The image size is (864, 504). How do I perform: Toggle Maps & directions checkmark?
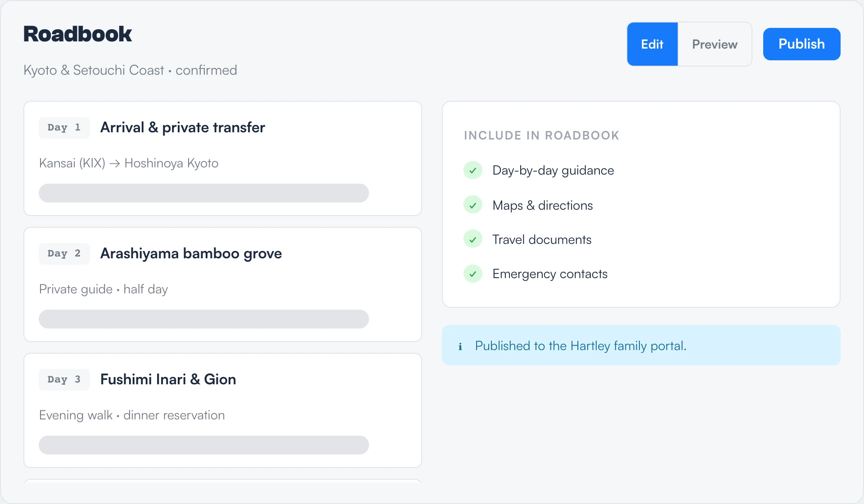click(x=473, y=206)
